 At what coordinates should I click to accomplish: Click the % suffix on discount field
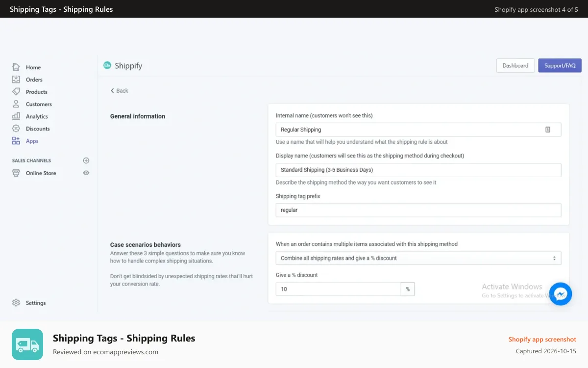(408, 289)
